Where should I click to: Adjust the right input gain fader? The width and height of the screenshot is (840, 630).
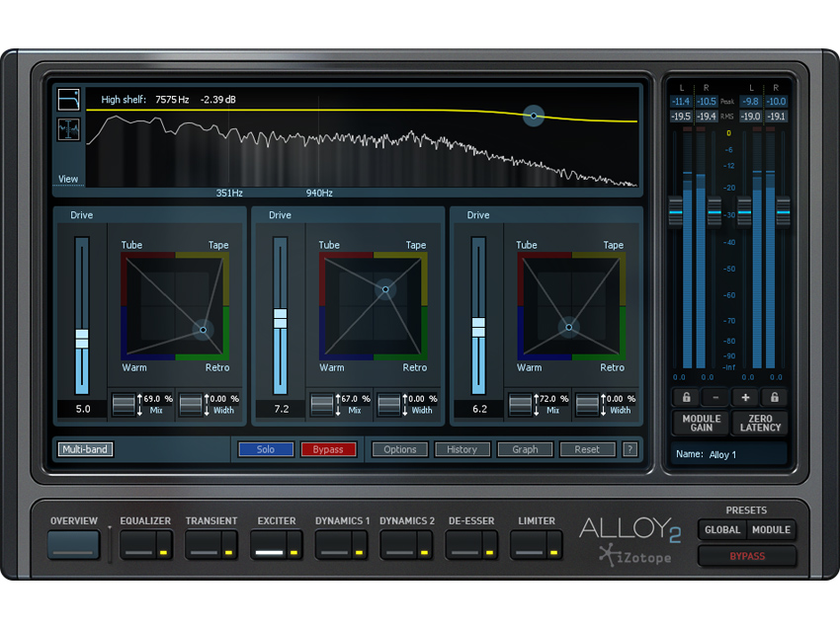click(714, 212)
